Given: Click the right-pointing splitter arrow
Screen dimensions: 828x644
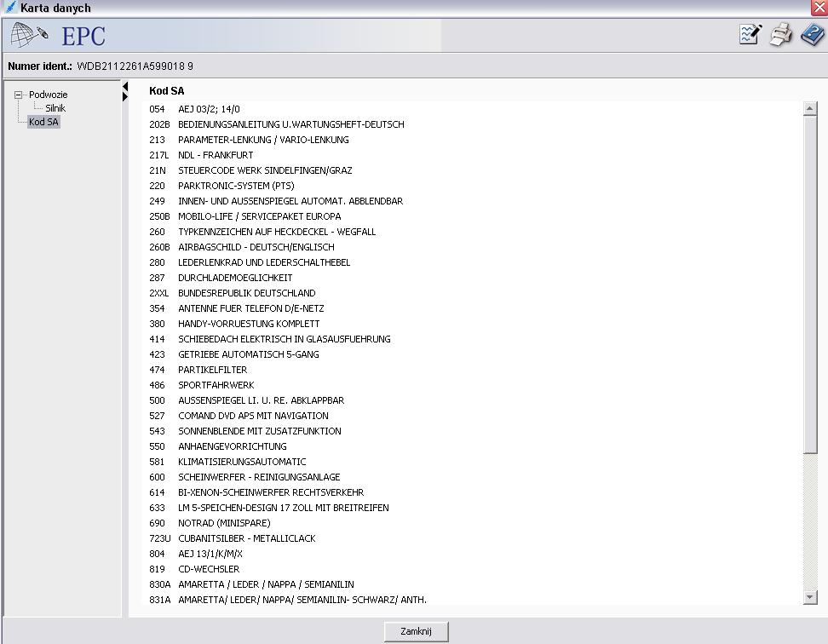Looking at the screenshot, I should (125, 97).
